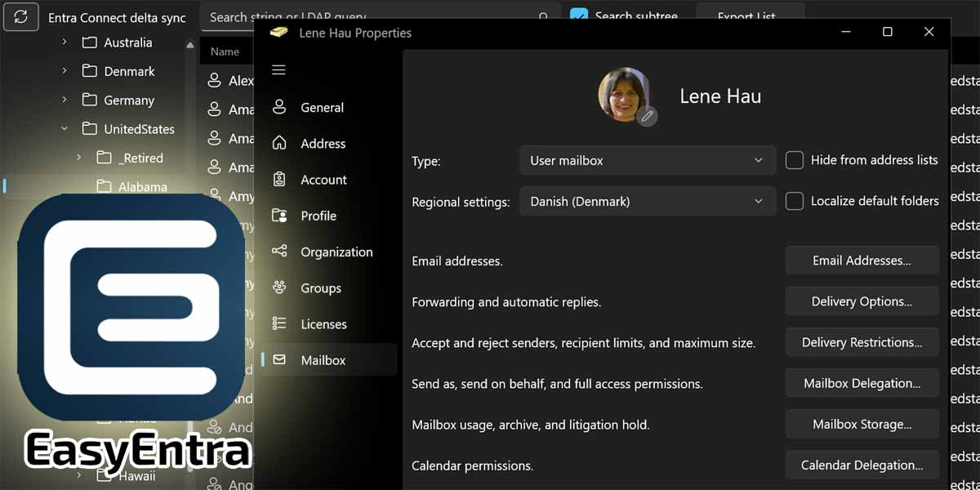Click the Denmark folder icon
The image size is (980, 490).
coord(90,71)
